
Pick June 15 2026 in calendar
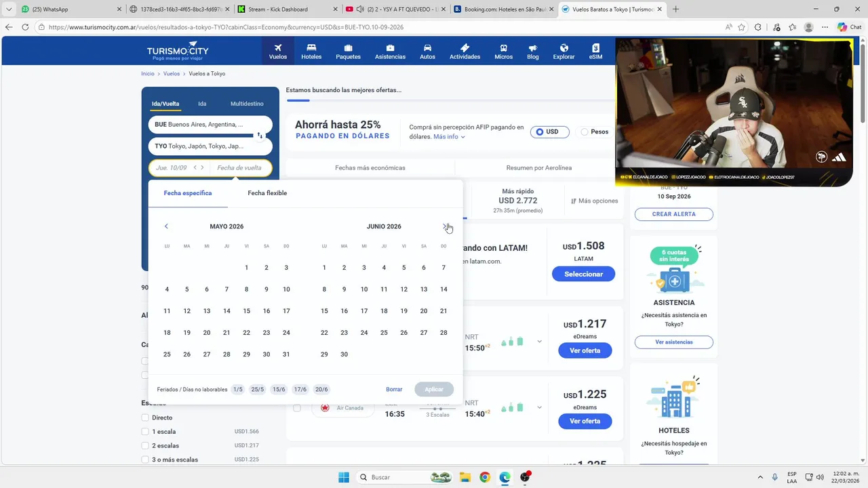click(324, 311)
